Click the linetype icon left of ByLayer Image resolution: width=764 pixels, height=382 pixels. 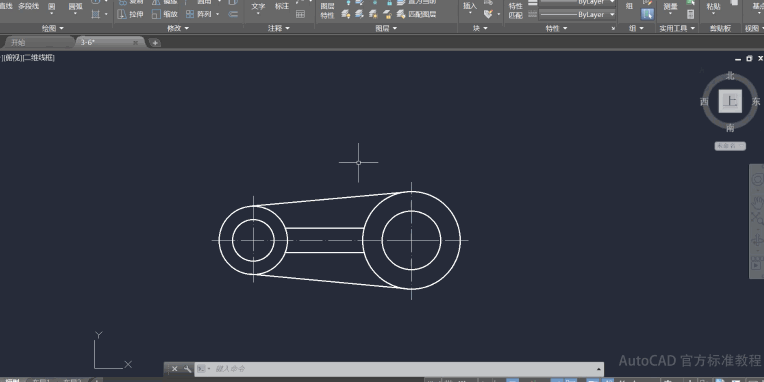point(533,15)
